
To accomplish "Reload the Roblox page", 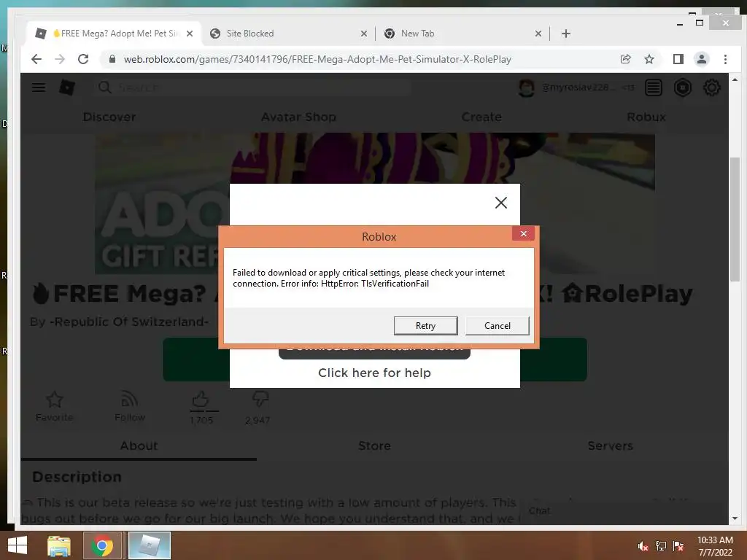I will click(83, 59).
